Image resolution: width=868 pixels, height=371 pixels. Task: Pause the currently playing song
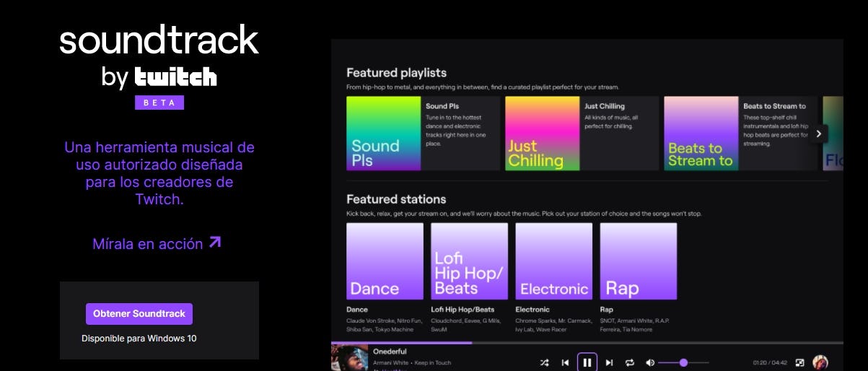tap(587, 362)
